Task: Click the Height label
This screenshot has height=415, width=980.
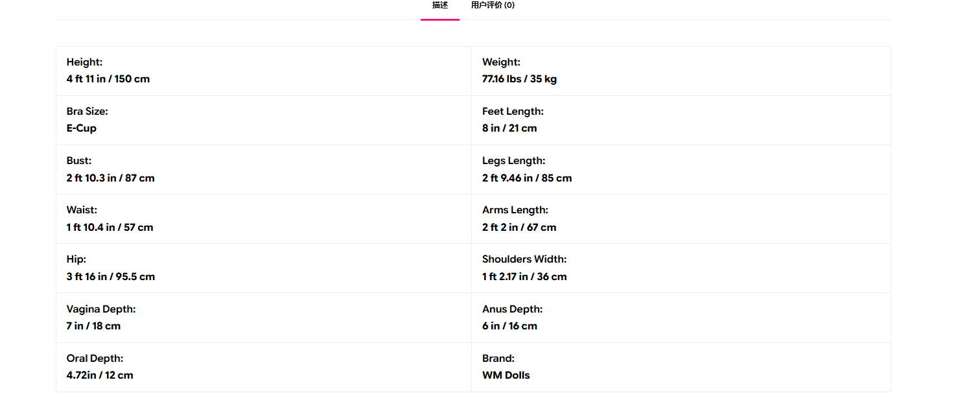Action: point(84,62)
